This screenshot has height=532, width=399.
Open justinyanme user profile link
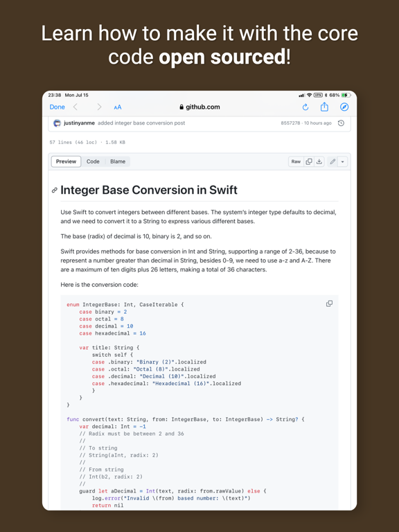coord(79,123)
